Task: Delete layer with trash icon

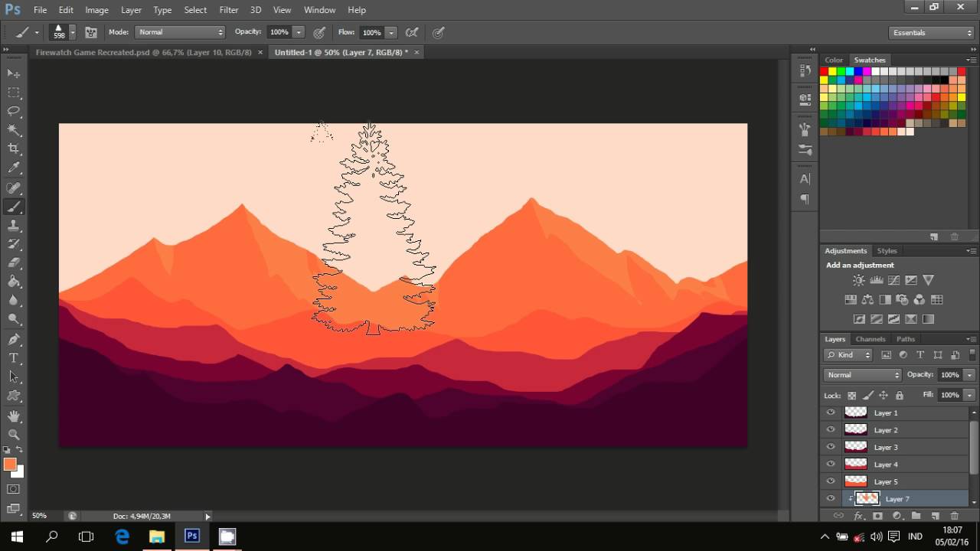Action: 954,516
